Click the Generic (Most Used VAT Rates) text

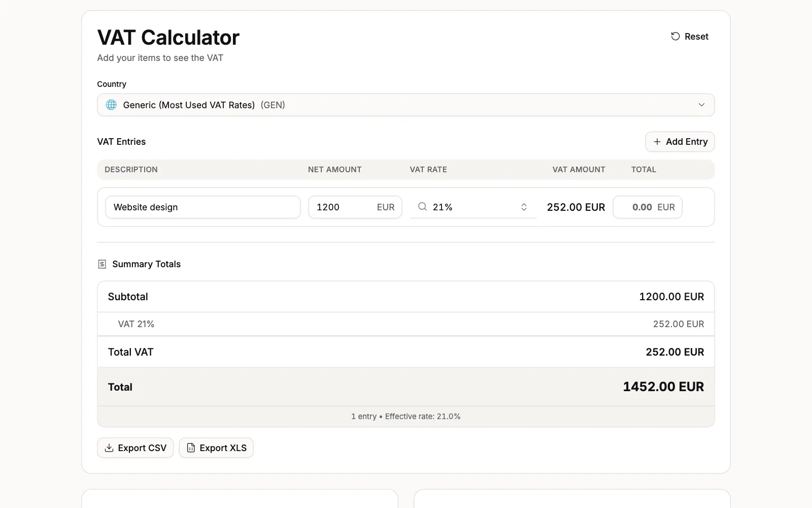coord(189,105)
